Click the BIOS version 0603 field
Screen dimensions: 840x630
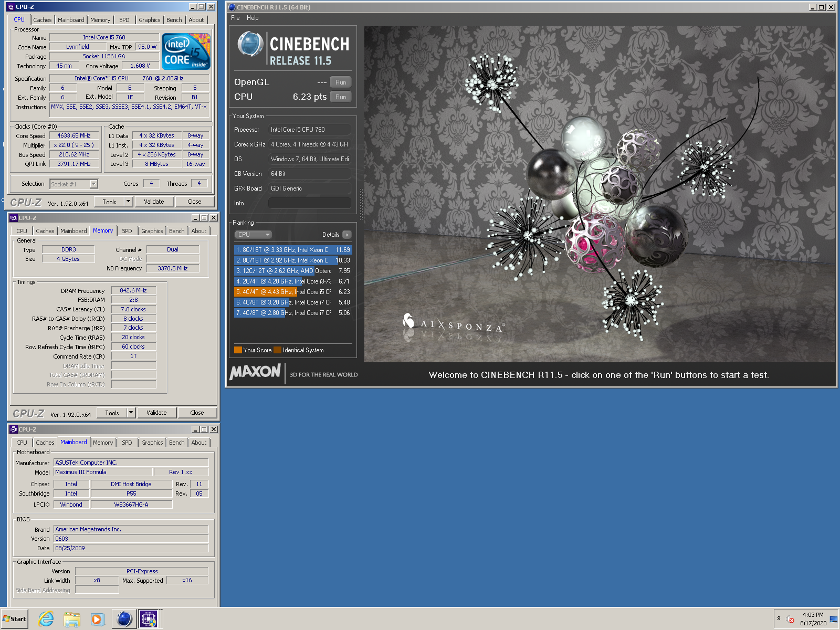(x=131, y=539)
